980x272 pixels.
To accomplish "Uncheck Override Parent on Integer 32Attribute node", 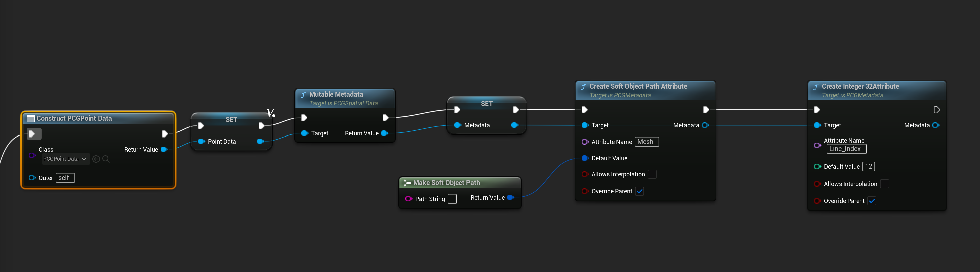I will click(872, 201).
